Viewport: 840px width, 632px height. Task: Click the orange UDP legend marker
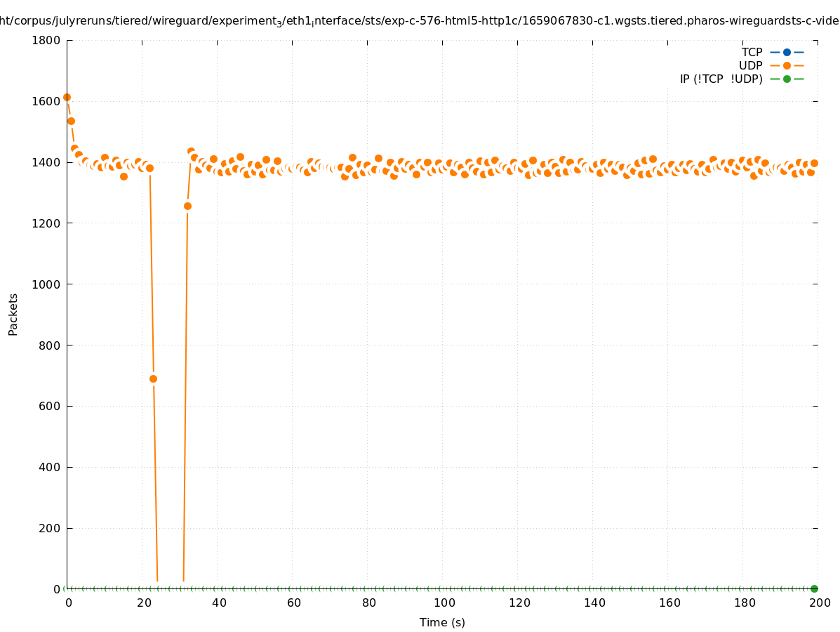pos(787,65)
